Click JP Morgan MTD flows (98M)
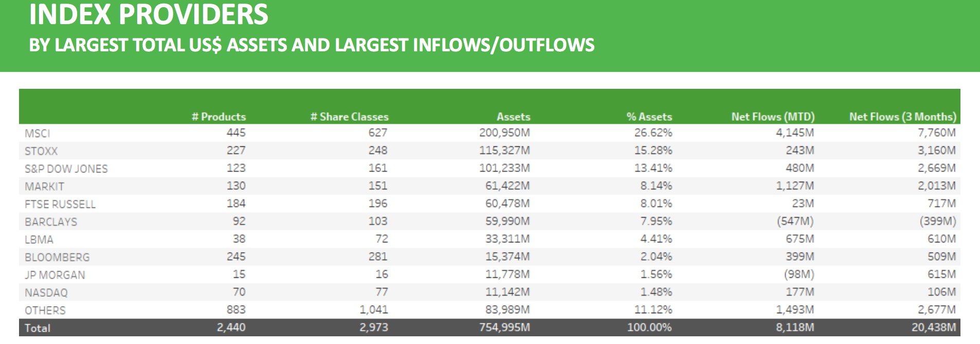 click(x=799, y=274)
